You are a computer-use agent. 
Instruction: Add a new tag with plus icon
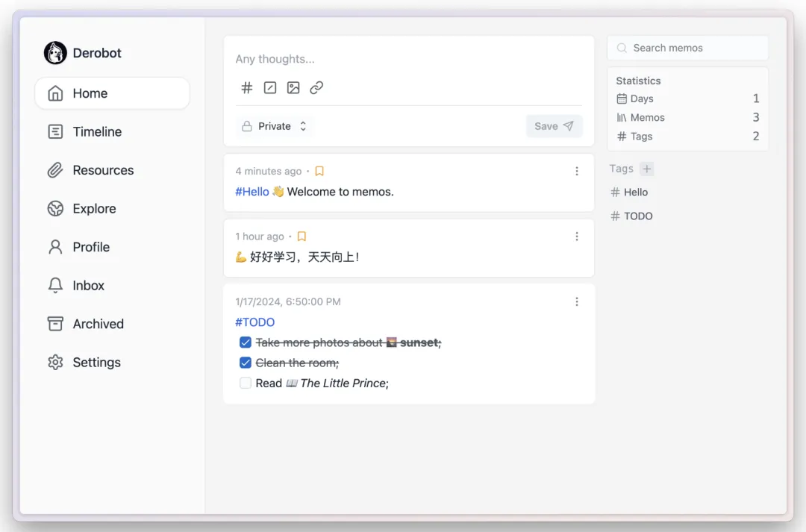(x=647, y=169)
